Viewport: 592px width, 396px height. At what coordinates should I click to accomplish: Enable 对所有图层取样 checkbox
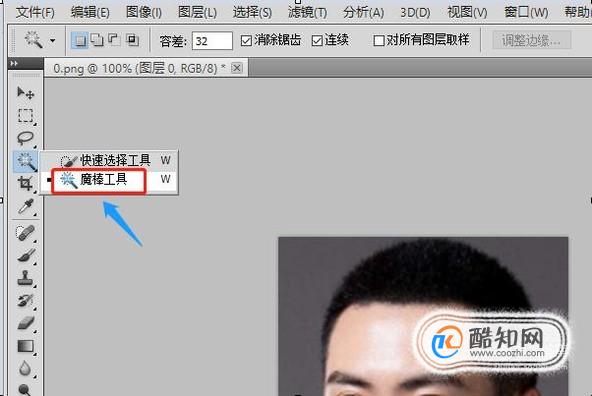click(379, 40)
